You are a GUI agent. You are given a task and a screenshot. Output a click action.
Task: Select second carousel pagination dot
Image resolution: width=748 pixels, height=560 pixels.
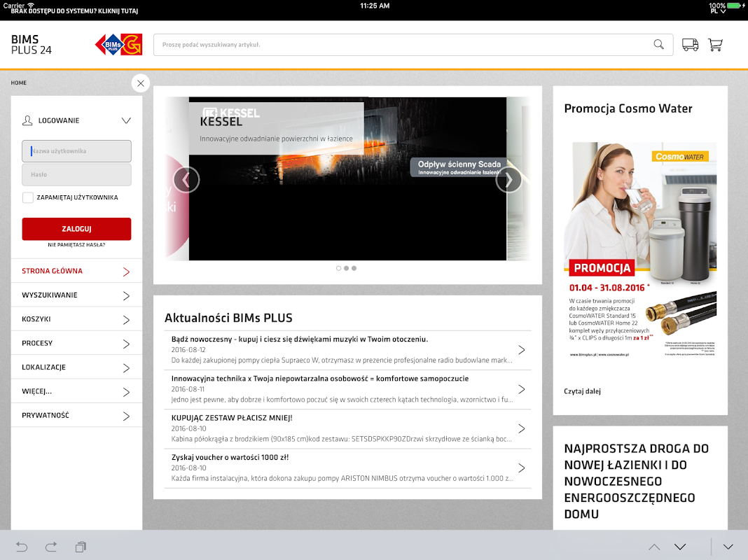point(346,268)
